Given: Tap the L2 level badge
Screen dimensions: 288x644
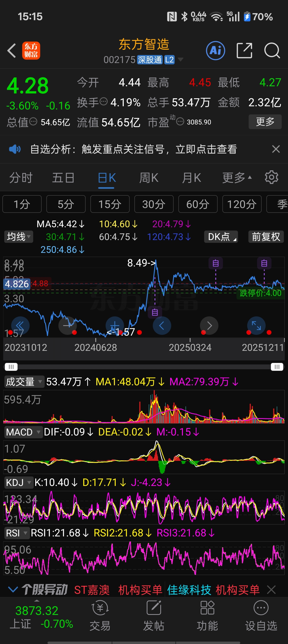Looking at the screenshot, I should 169,60.
